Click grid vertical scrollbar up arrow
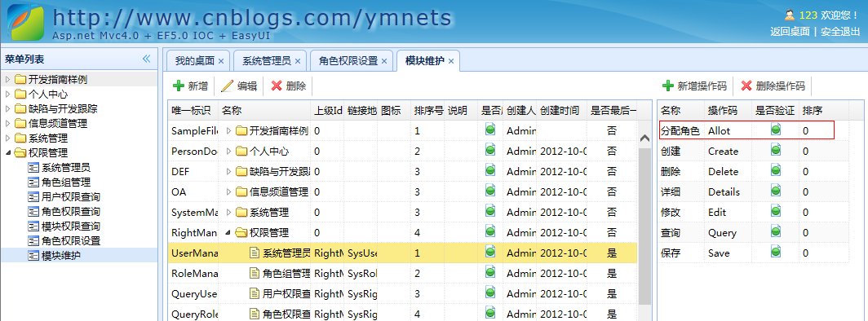Image resolution: width=868 pixels, height=321 pixels. (x=644, y=139)
